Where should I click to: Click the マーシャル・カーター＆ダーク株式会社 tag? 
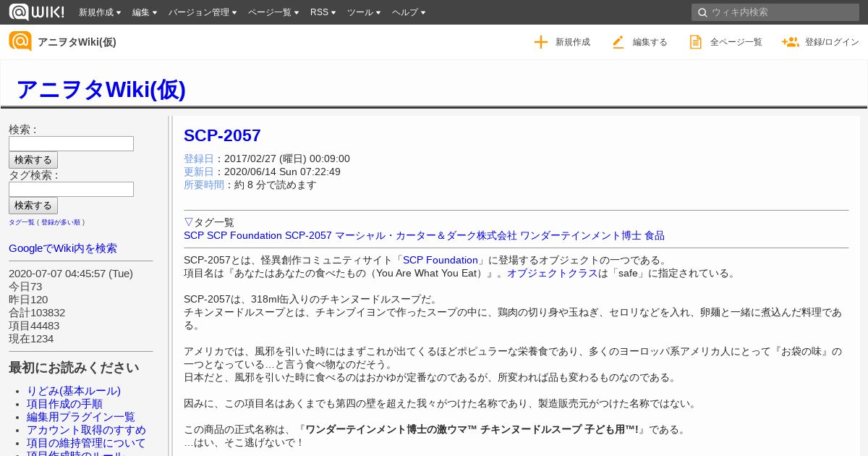tap(426, 235)
